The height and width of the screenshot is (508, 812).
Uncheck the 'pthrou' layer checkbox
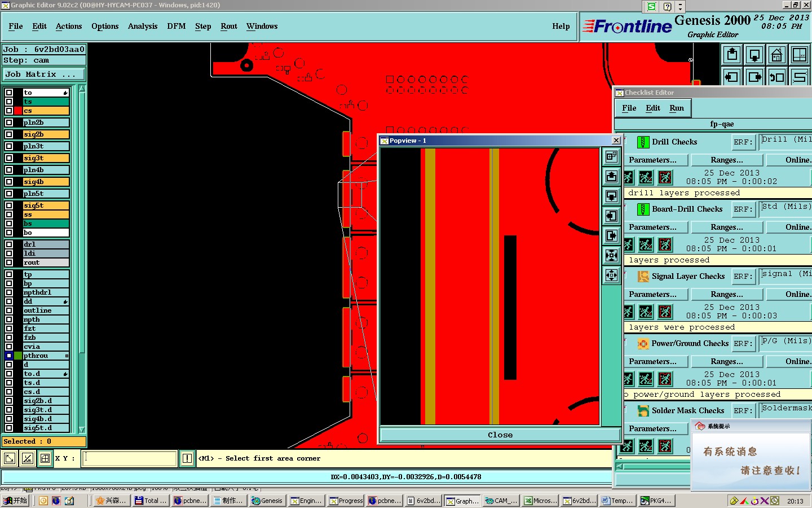click(x=9, y=356)
